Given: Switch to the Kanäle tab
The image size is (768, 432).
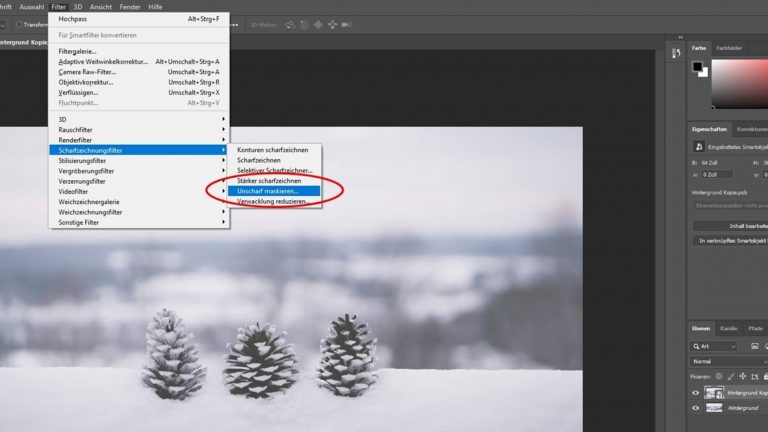Looking at the screenshot, I should click(729, 328).
